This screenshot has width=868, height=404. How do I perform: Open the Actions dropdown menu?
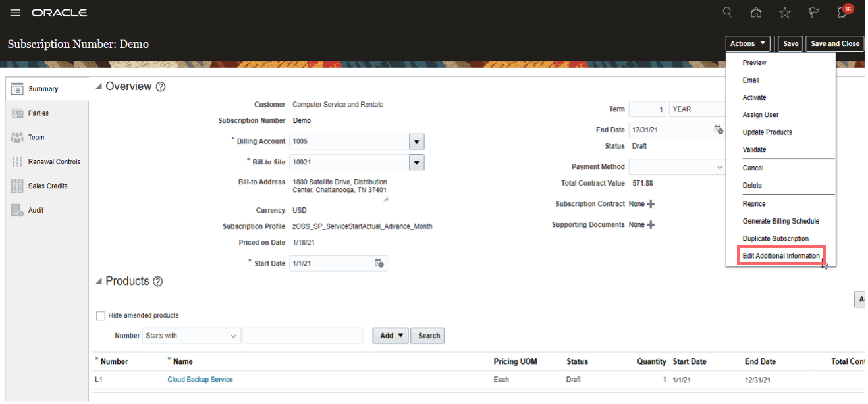point(748,44)
